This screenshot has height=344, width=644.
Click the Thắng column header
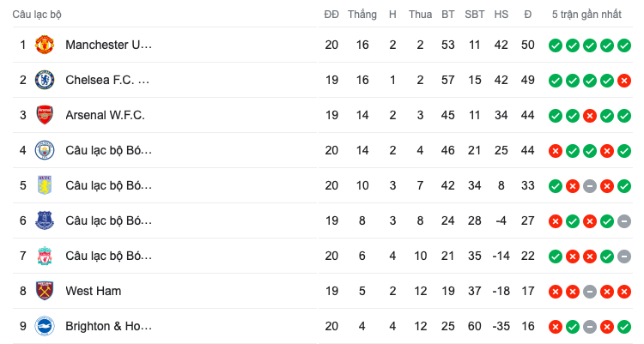pos(362,15)
